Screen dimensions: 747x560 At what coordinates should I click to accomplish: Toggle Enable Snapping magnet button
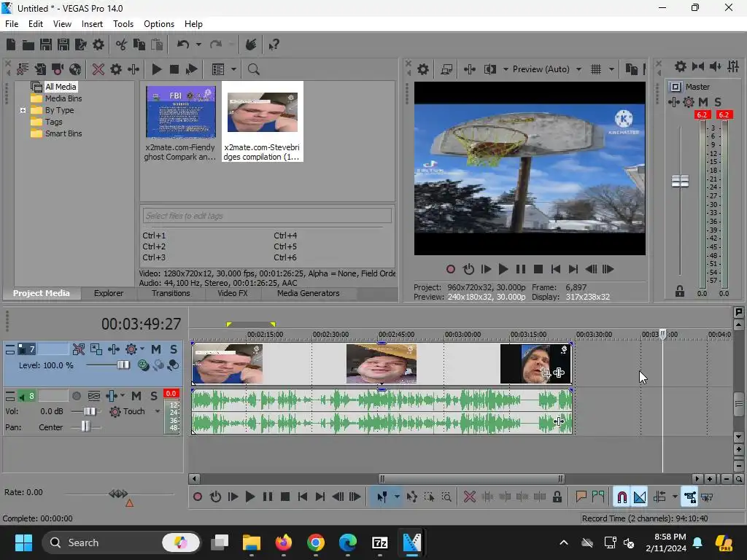622,497
